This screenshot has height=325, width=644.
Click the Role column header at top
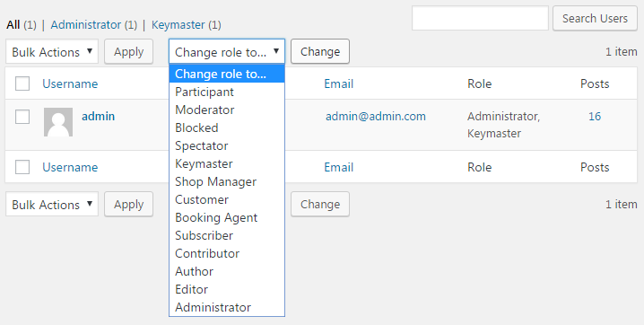click(479, 83)
